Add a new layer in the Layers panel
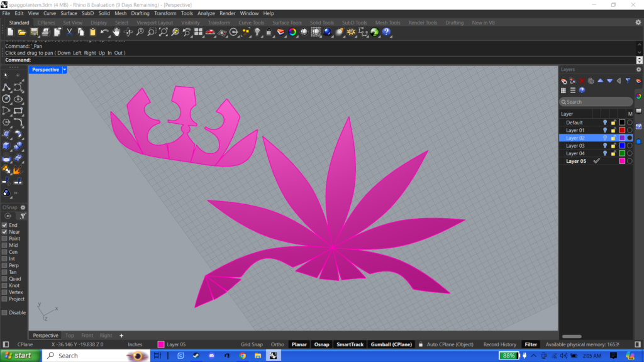 tap(564, 81)
